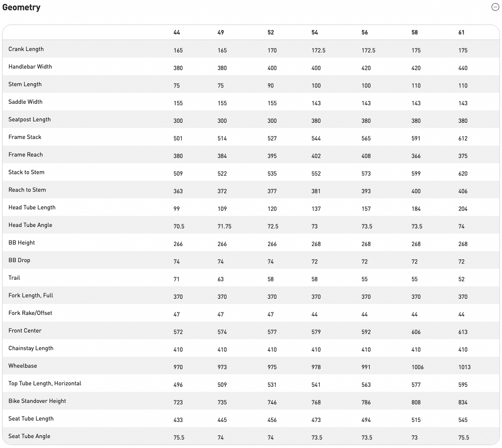Select the size 44 column header
The width and height of the screenshot is (502, 448).
pos(177,32)
